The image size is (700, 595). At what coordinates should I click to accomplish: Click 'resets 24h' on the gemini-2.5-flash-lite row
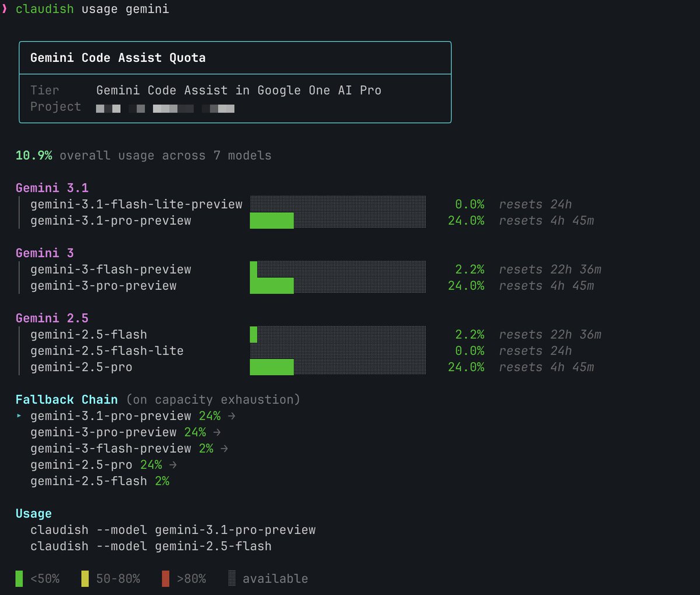[535, 351]
